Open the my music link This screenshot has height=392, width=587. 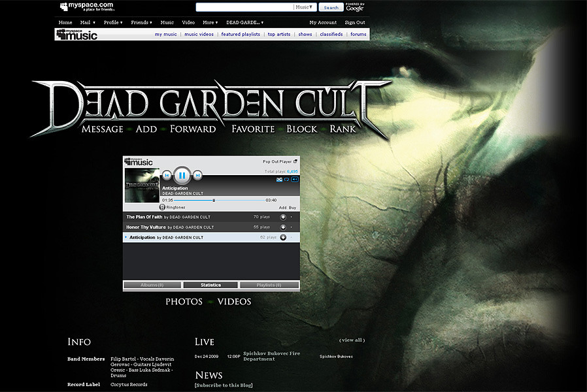[166, 34]
